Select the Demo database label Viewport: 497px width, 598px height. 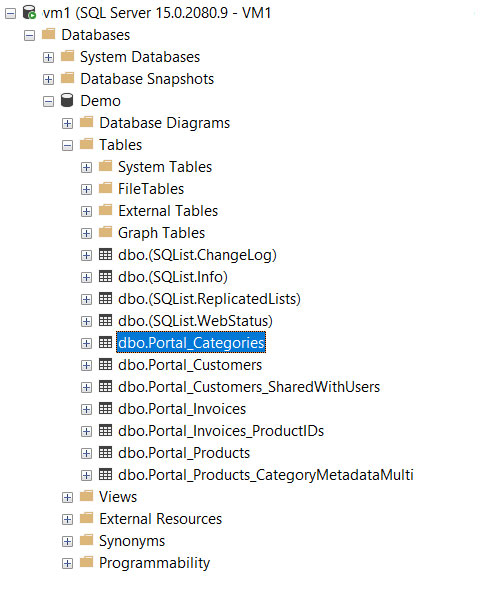click(101, 101)
